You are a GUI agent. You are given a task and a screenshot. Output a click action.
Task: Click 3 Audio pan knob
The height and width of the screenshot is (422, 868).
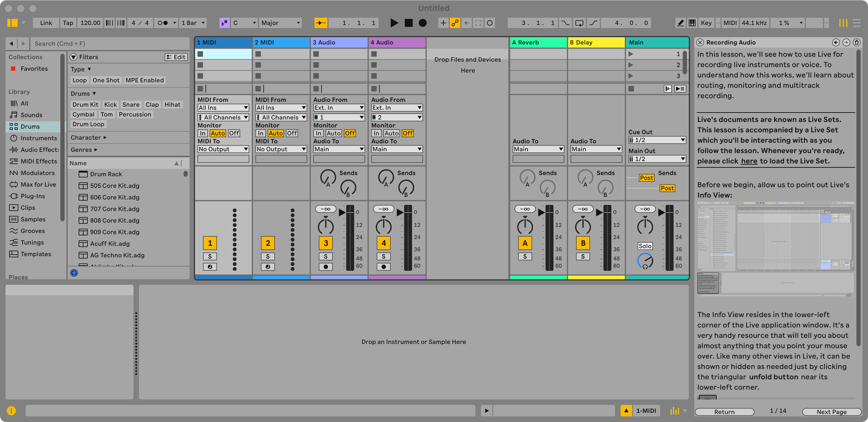[x=325, y=227]
